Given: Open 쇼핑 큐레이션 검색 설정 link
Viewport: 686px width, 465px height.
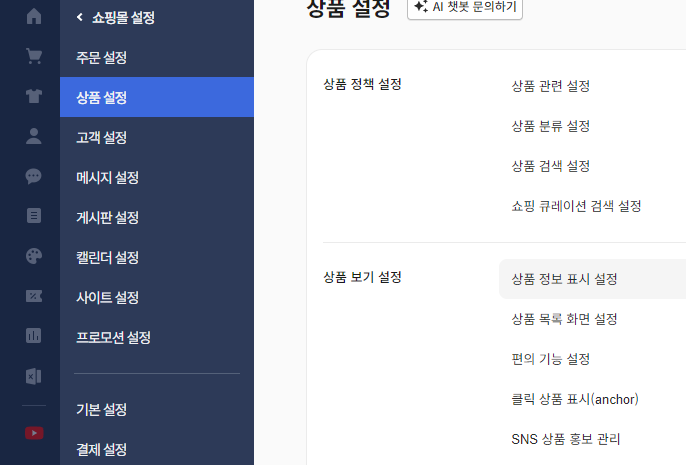Looking at the screenshot, I should pyautogui.click(x=576, y=206).
